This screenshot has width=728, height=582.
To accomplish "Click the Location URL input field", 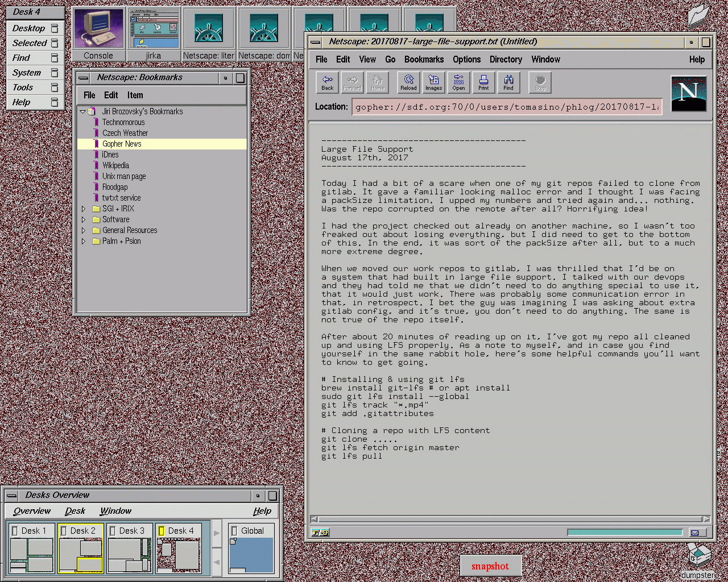I will [x=507, y=107].
